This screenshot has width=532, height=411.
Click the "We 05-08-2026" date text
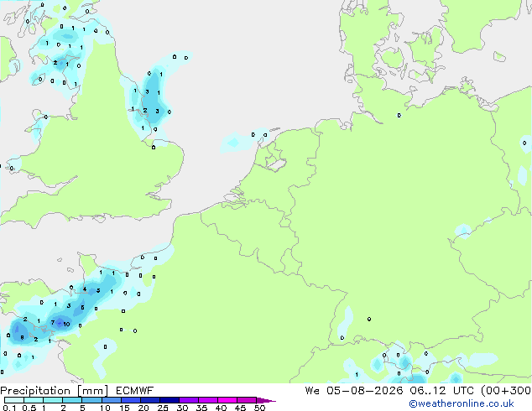[354, 391]
